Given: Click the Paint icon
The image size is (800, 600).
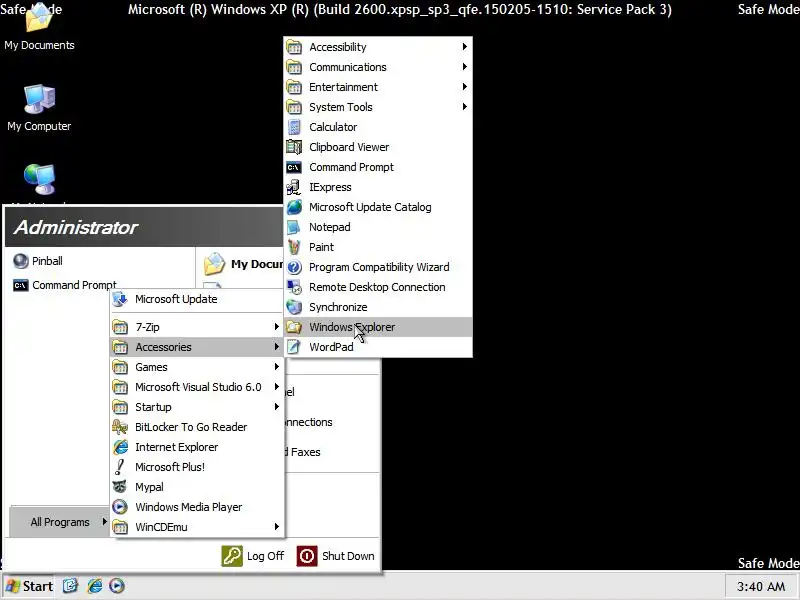Looking at the screenshot, I should point(294,247).
